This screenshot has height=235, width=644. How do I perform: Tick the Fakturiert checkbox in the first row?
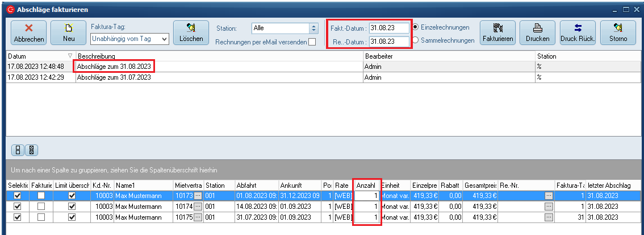click(41, 195)
